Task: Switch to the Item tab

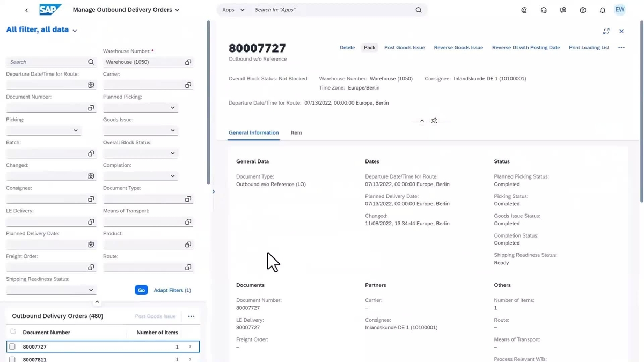Action: pyautogui.click(x=296, y=132)
